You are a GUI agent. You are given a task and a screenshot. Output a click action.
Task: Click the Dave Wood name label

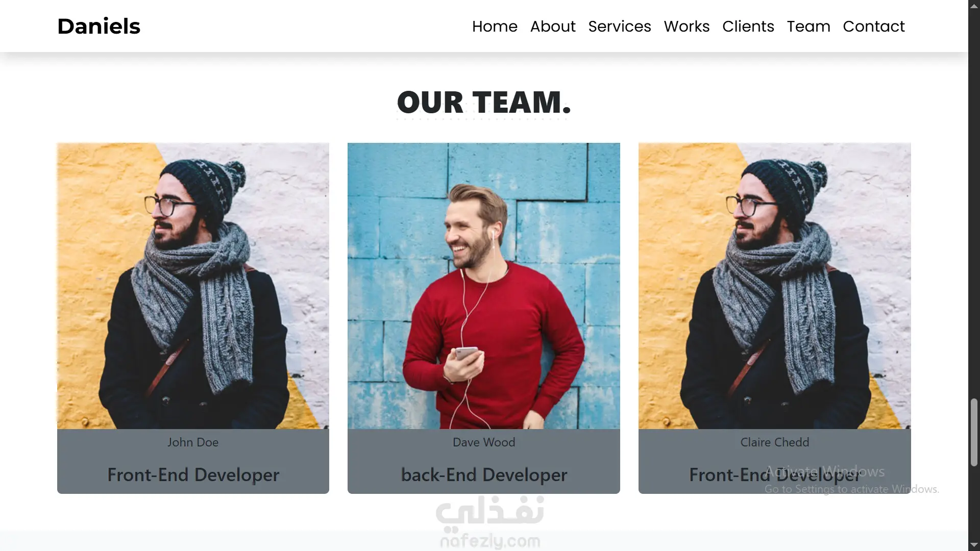coord(484,442)
